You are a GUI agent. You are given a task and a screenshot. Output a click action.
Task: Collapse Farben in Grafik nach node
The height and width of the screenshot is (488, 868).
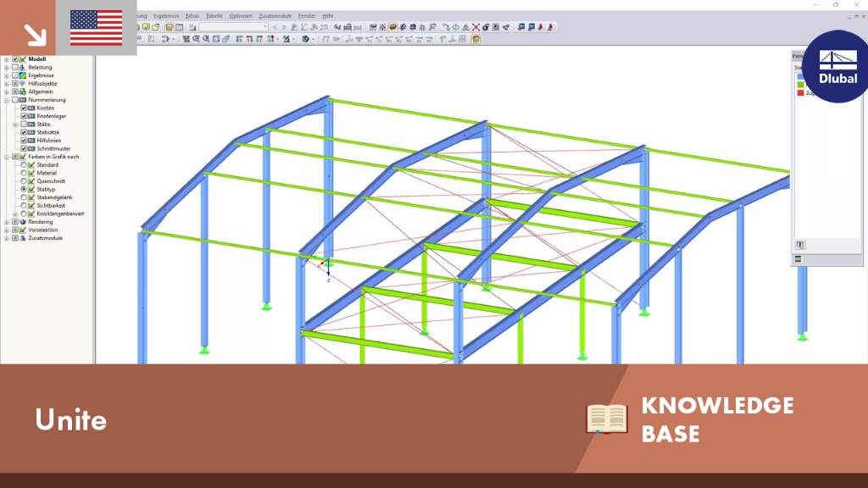coord(7,157)
